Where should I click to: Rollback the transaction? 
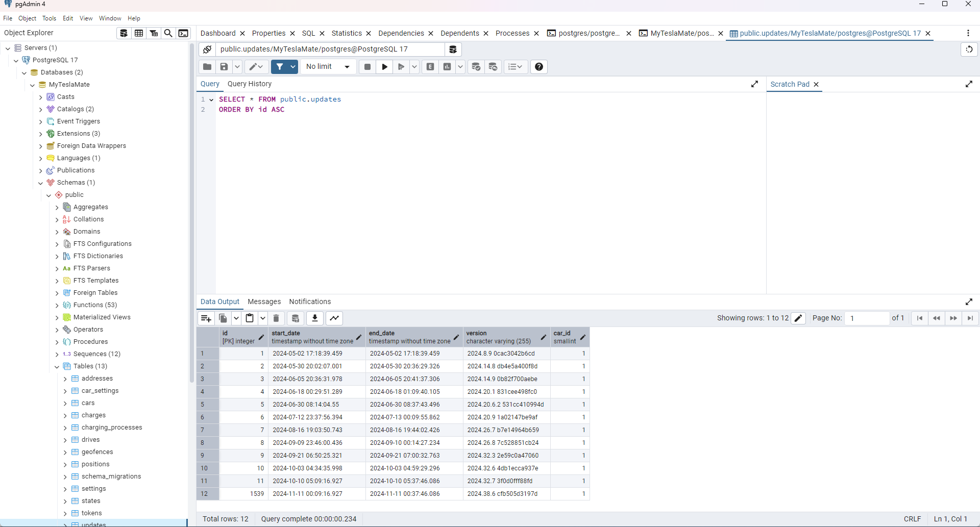493,67
